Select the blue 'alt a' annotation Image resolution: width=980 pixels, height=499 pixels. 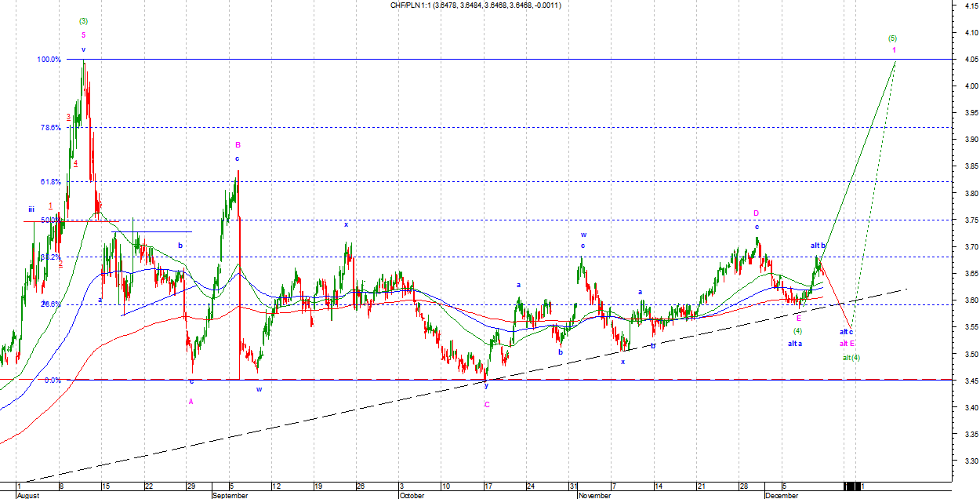(795, 344)
